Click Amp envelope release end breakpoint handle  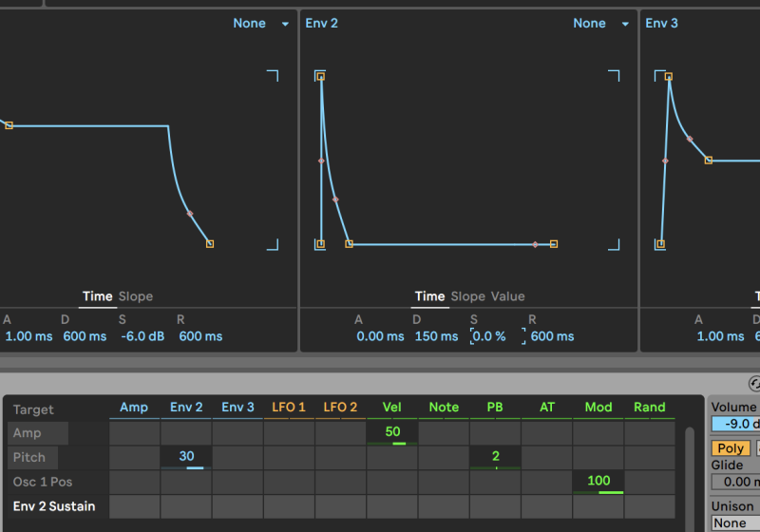point(210,244)
